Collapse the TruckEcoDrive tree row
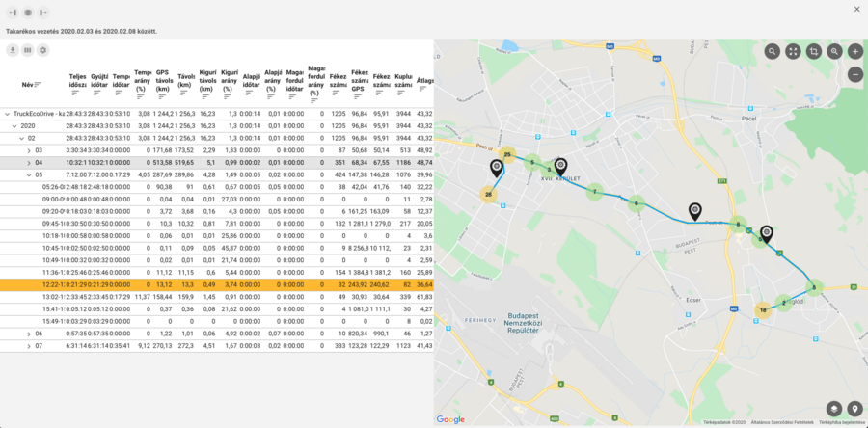The height and width of the screenshot is (428, 868). 7,113
